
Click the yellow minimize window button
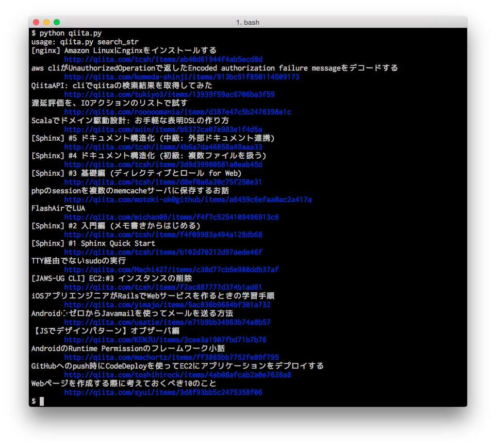pos(46,22)
